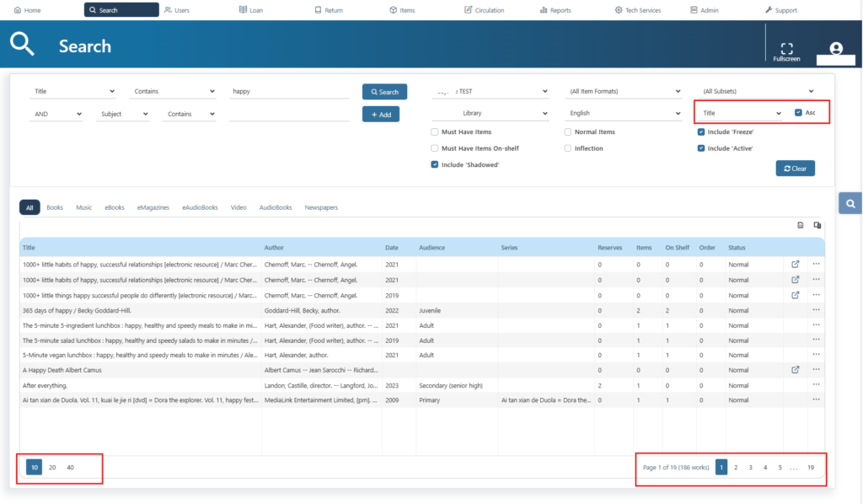Jump to last results page 19
This screenshot has width=863, height=504.
pos(811,467)
